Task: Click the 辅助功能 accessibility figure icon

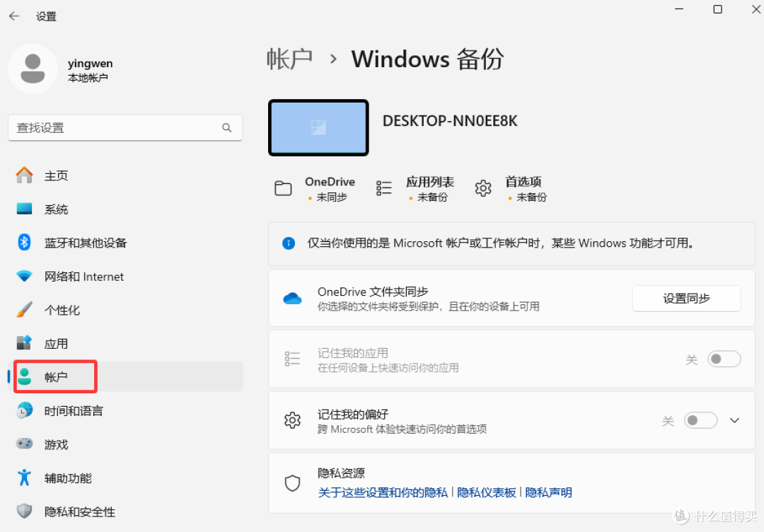Action: click(x=24, y=478)
